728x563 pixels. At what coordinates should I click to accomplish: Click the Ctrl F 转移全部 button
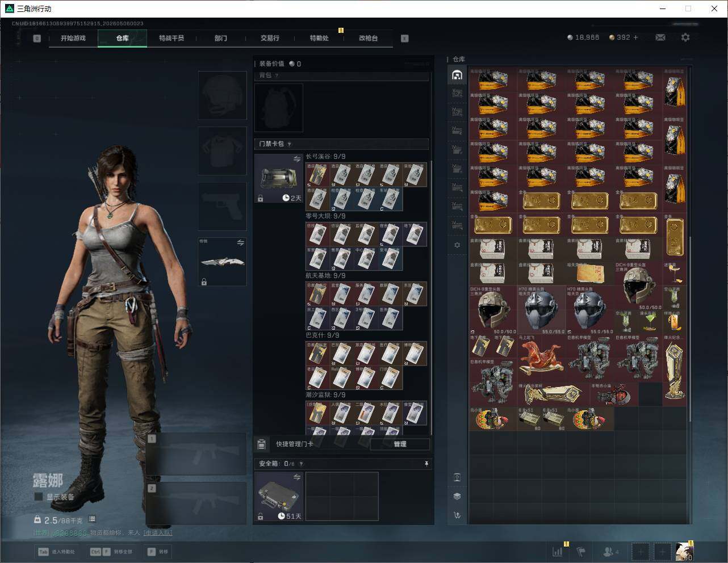(111, 552)
